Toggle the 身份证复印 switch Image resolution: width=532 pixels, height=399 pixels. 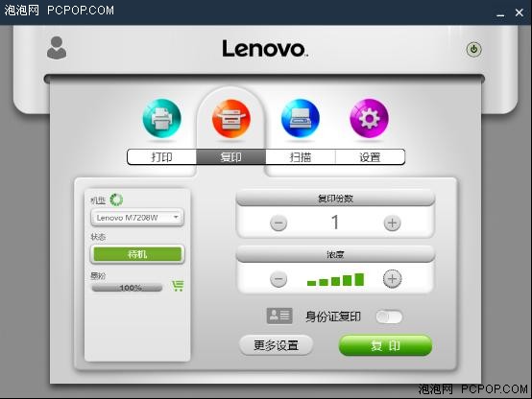[x=389, y=317]
